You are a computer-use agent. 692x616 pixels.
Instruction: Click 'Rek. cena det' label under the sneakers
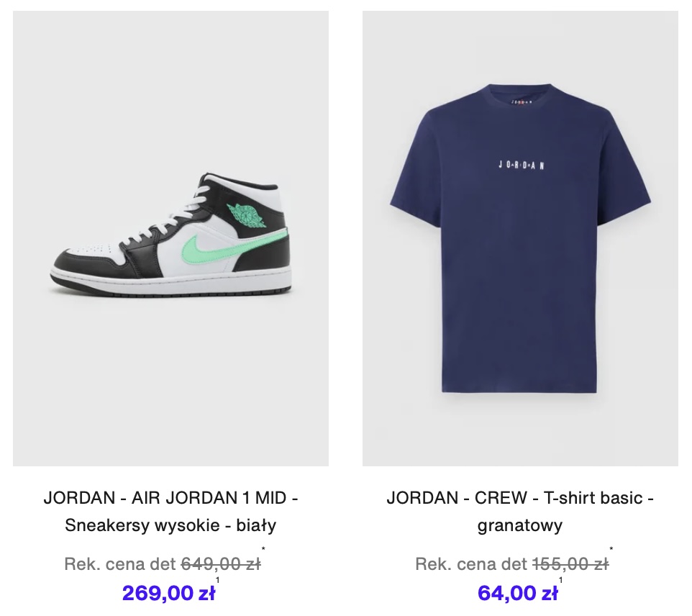(120, 564)
